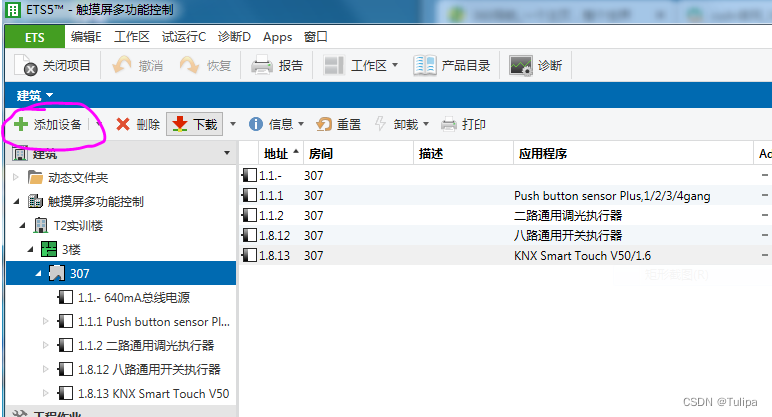Open the 信息 dropdown arrow

pyautogui.click(x=301, y=124)
